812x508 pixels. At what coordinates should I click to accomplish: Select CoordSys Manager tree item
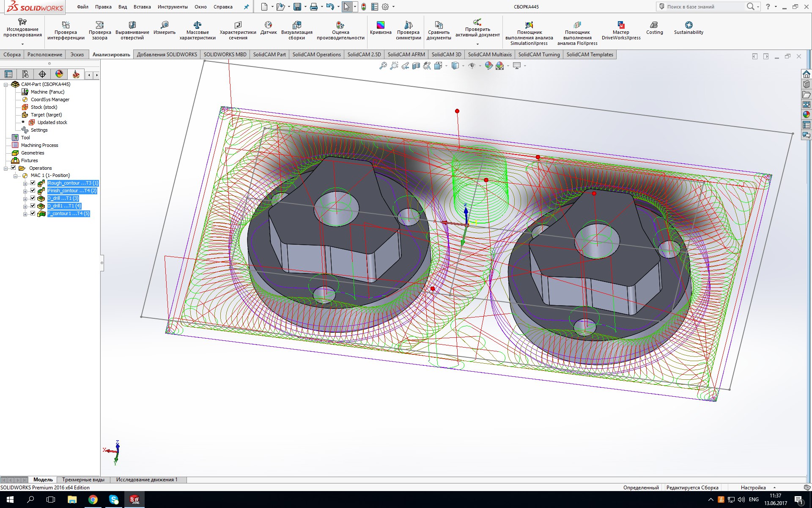tap(50, 99)
